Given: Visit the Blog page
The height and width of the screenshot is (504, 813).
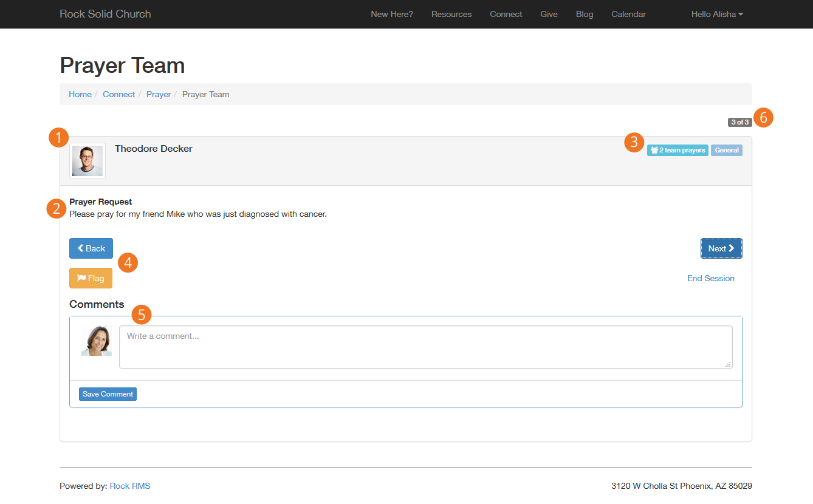Looking at the screenshot, I should click(x=585, y=14).
